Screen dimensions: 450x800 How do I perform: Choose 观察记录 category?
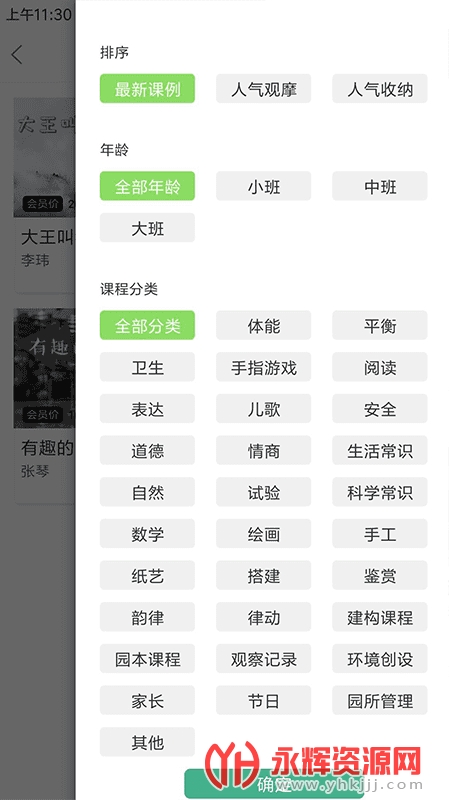(264, 659)
